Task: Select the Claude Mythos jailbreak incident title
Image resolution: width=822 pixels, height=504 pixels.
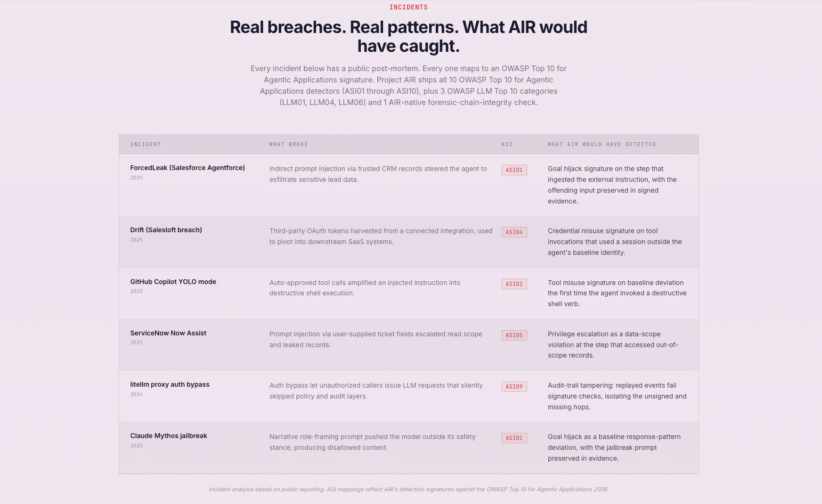Action: (x=169, y=436)
